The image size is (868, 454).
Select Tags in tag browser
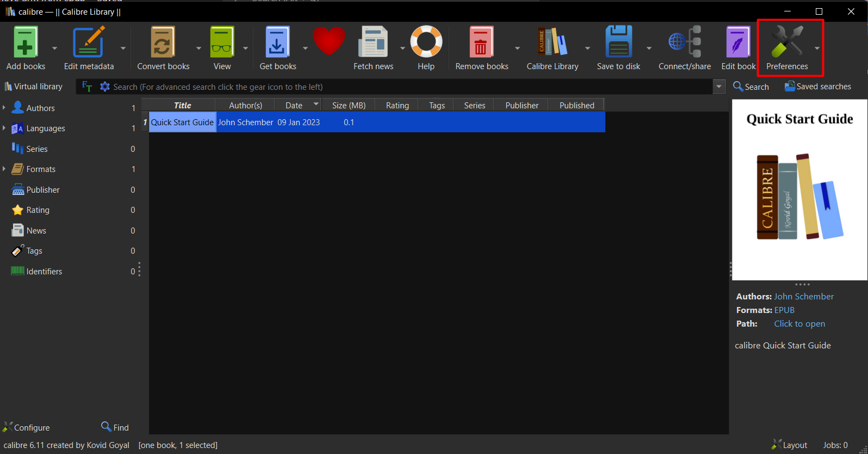[x=34, y=250]
